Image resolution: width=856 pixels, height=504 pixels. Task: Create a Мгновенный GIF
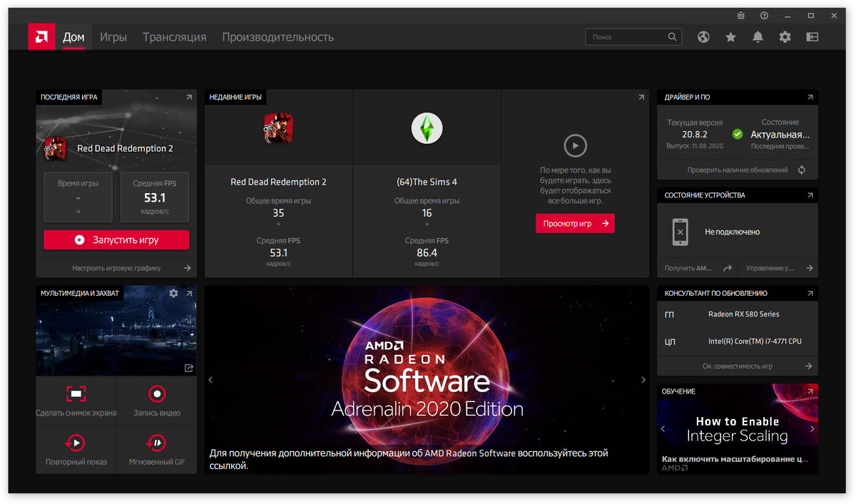[157, 450]
